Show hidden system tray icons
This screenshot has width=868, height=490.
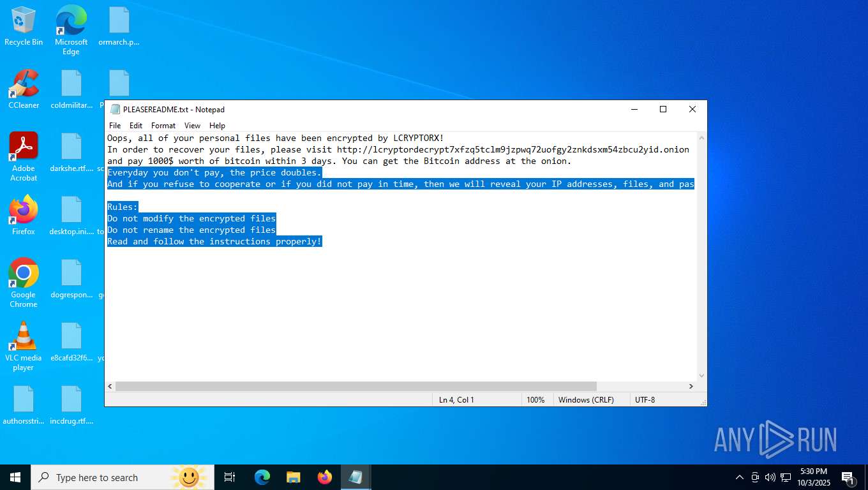[740, 477]
